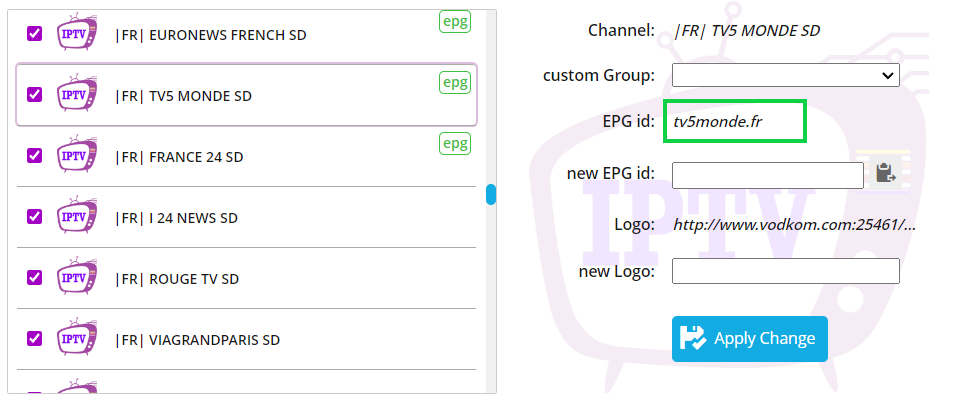Screen dimensions: 963x401
Task: Click the vodkom.com logo URL link
Action: point(794,225)
